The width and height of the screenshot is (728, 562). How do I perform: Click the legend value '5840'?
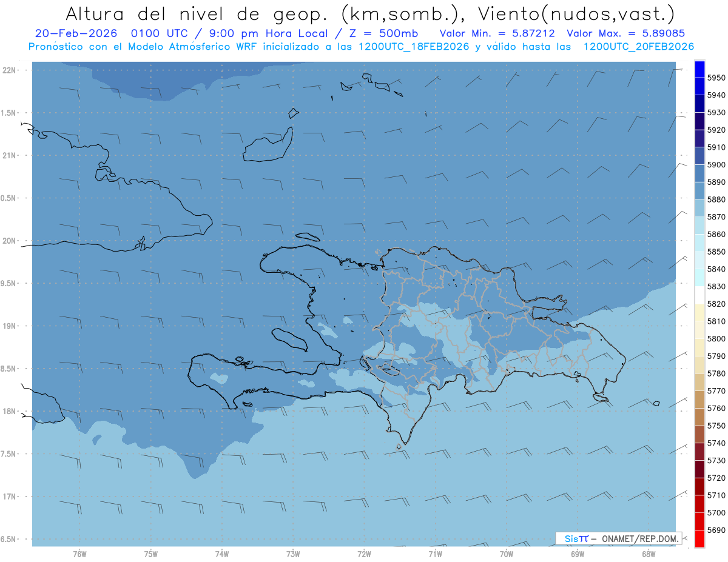[716, 269]
